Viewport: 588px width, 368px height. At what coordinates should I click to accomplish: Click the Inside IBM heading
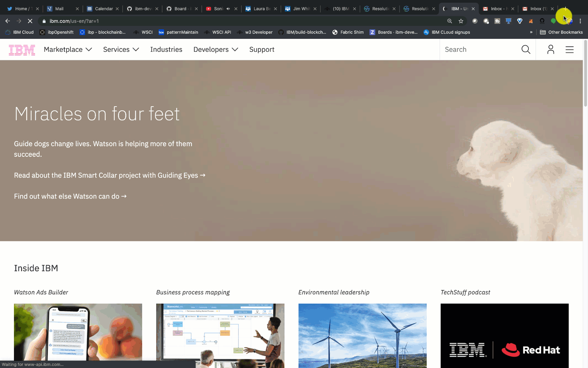[36, 269]
